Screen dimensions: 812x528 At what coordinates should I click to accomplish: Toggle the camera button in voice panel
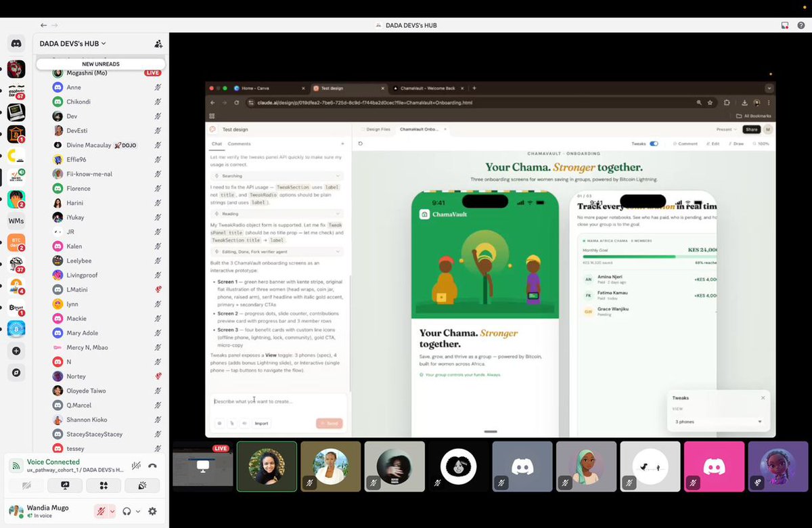[x=26, y=485]
